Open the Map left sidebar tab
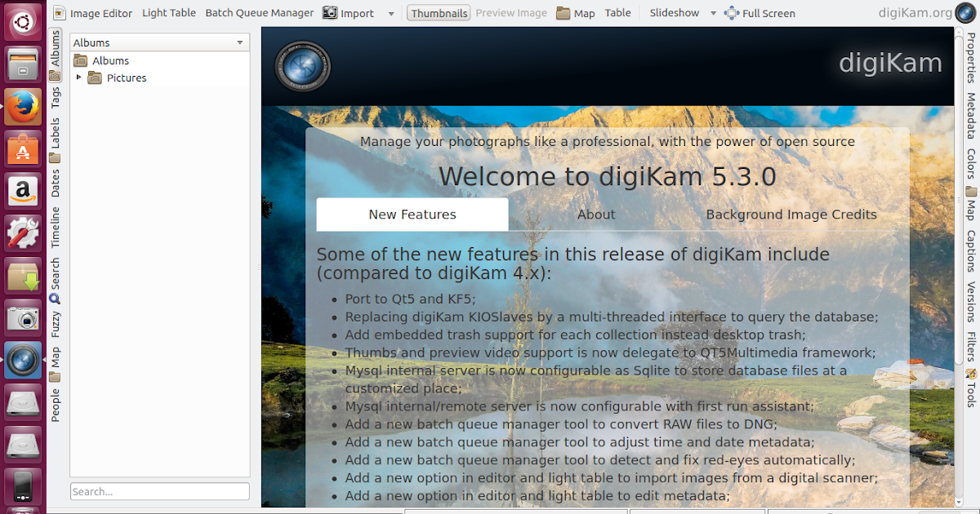The width and height of the screenshot is (980, 514). point(55,364)
